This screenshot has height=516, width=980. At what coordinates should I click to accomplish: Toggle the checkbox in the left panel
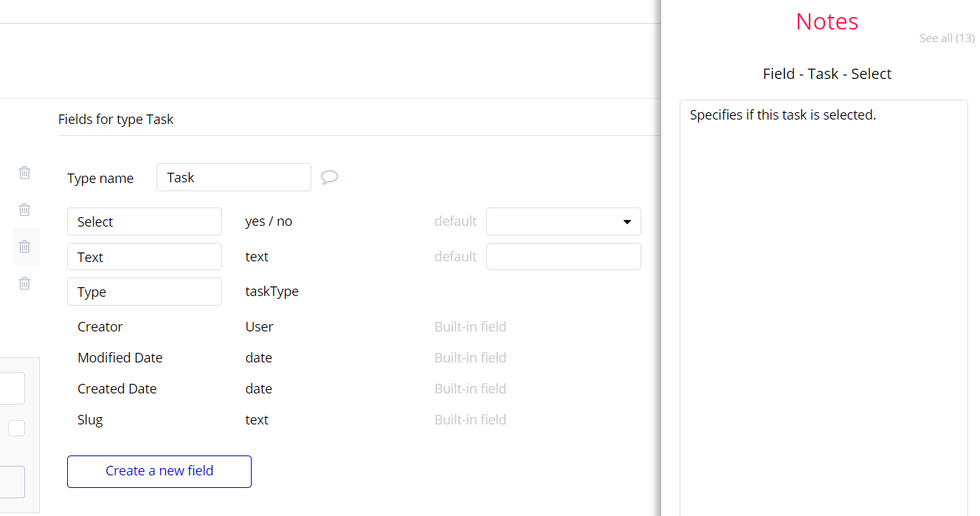[16, 428]
